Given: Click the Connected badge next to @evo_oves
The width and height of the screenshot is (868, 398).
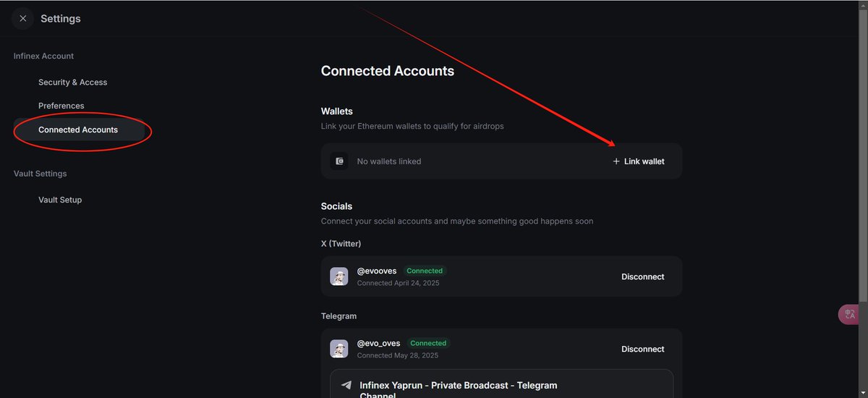Looking at the screenshot, I should pos(428,343).
